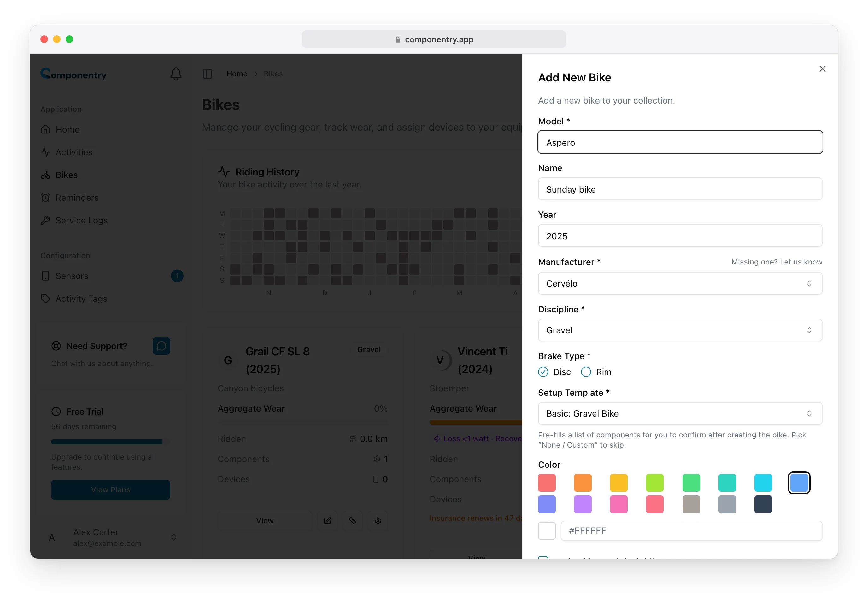
Task: Pick the pink color swatch
Action: pos(619,504)
